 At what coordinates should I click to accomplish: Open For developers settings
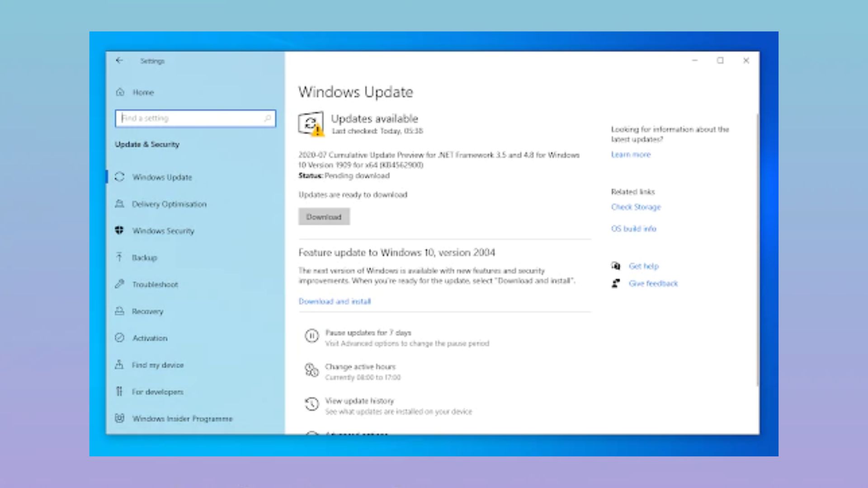tap(158, 392)
